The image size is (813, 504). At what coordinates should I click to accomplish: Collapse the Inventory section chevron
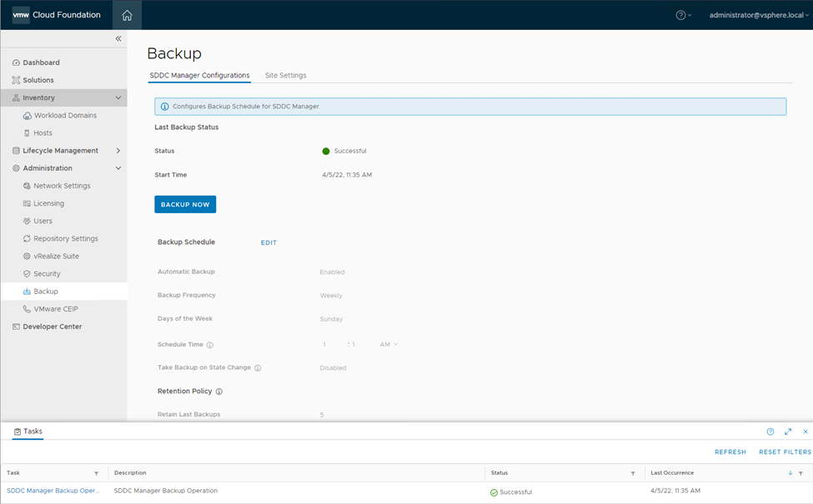[x=118, y=98]
